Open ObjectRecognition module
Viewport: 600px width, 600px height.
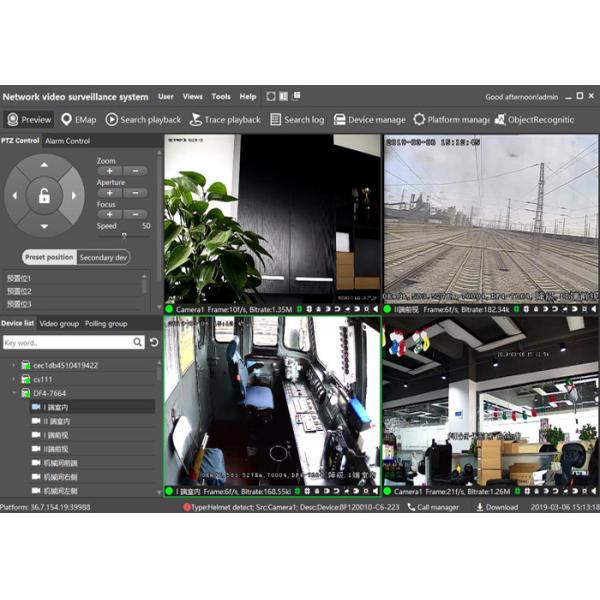534,120
